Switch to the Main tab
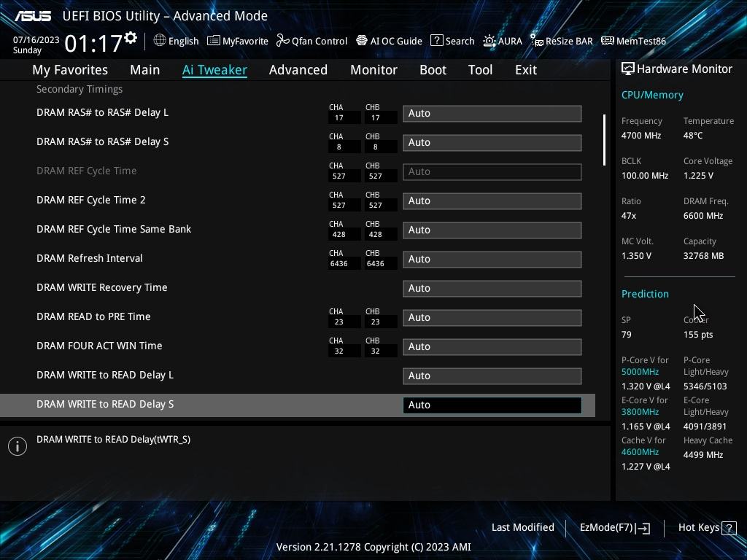The image size is (747, 560). (x=145, y=70)
